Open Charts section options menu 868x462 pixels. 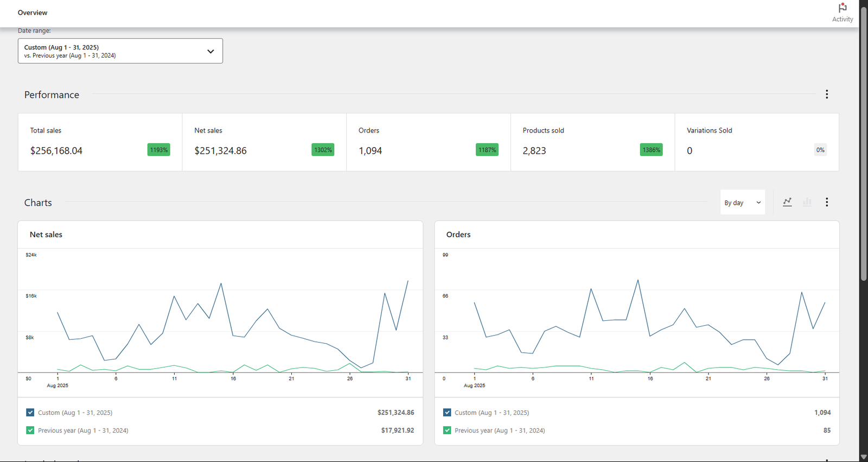click(826, 202)
